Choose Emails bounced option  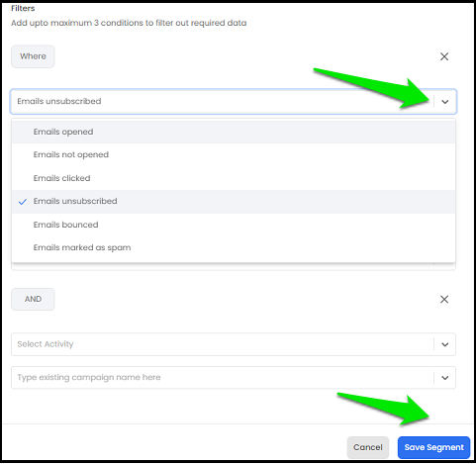click(234, 225)
